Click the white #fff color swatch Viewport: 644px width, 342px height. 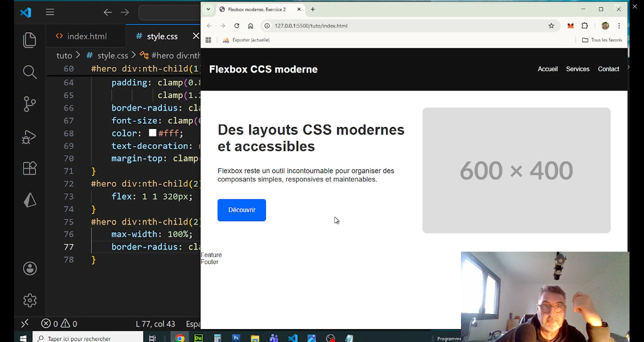(x=153, y=133)
